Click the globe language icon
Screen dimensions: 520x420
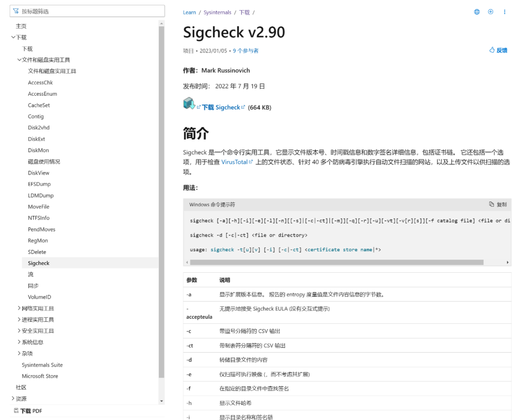(477, 12)
